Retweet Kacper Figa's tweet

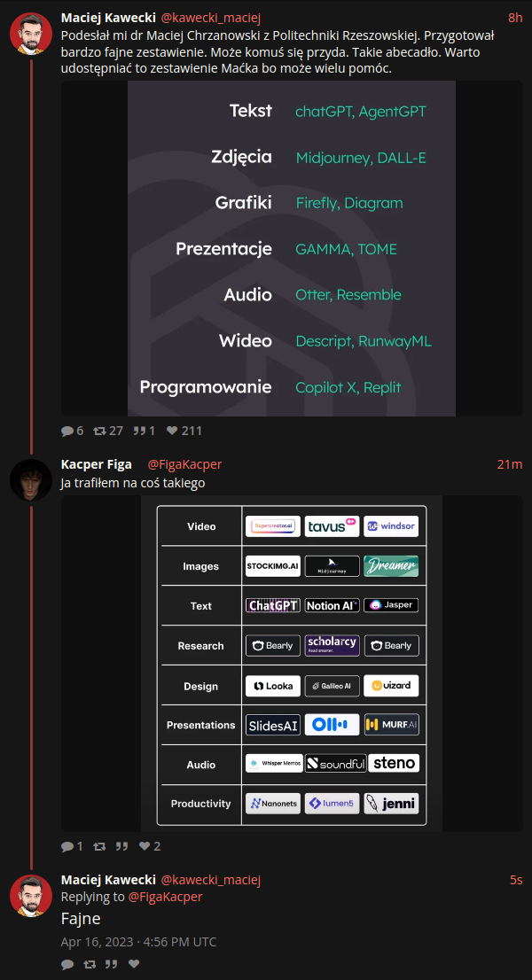[99, 846]
